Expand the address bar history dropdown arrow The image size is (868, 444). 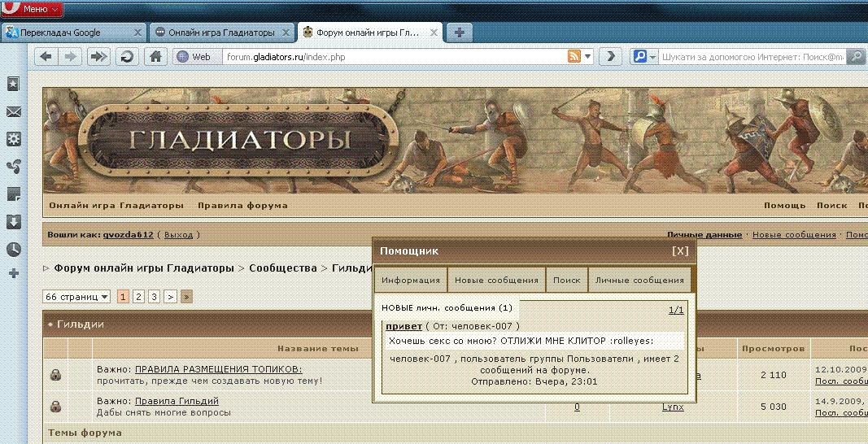pos(588,57)
